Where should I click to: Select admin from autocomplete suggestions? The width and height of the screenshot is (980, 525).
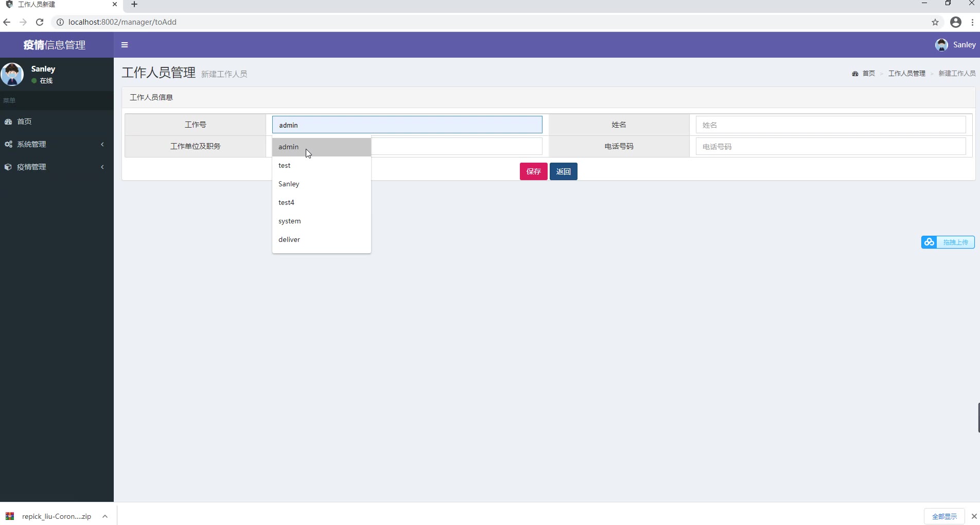click(321, 147)
